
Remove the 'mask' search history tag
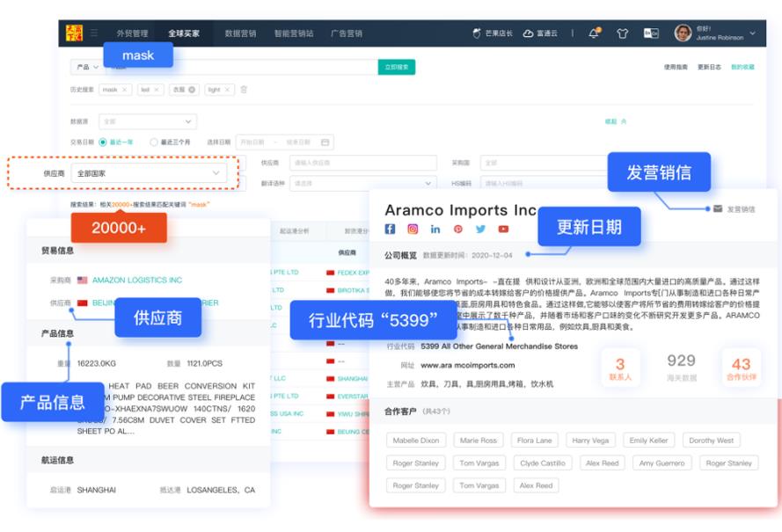pos(125,90)
